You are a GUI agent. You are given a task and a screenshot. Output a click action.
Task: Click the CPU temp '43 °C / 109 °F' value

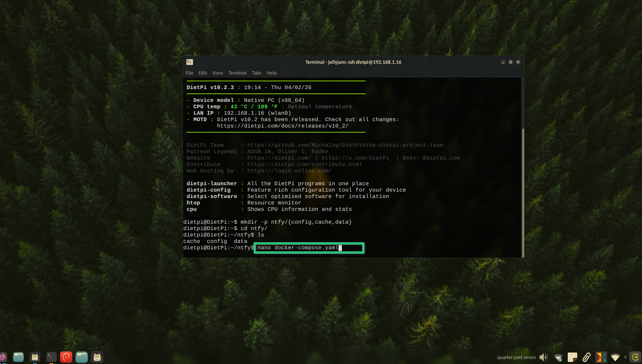254,107
